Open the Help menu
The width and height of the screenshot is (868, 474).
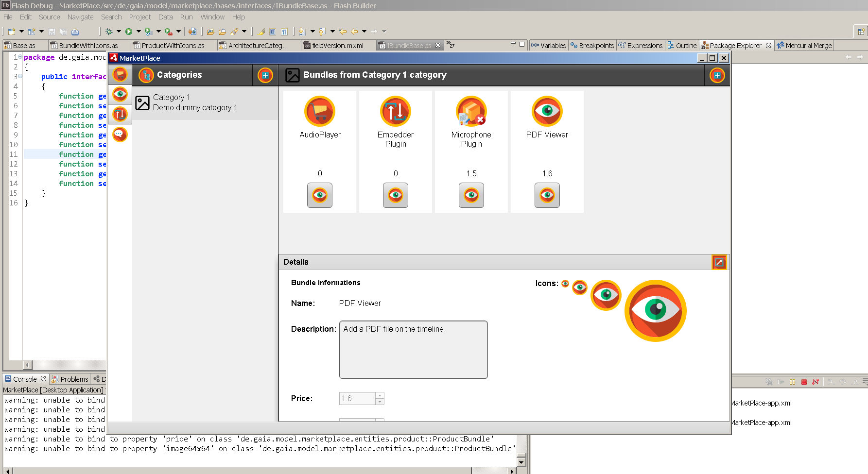239,17
